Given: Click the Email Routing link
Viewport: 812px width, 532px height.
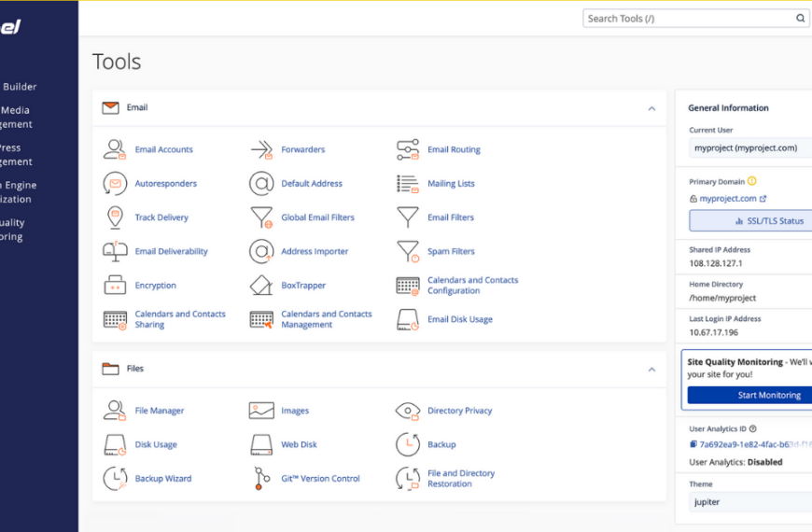Looking at the screenshot, I should pos(454,149).
